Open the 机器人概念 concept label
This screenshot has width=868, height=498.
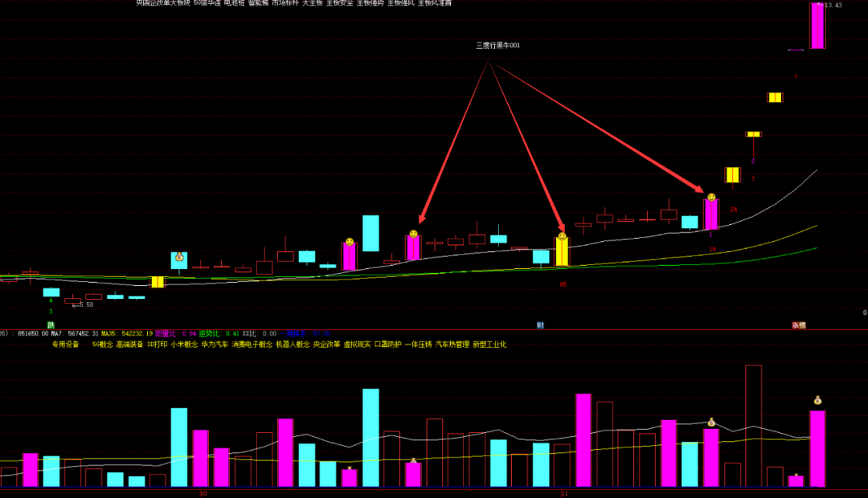293,344
